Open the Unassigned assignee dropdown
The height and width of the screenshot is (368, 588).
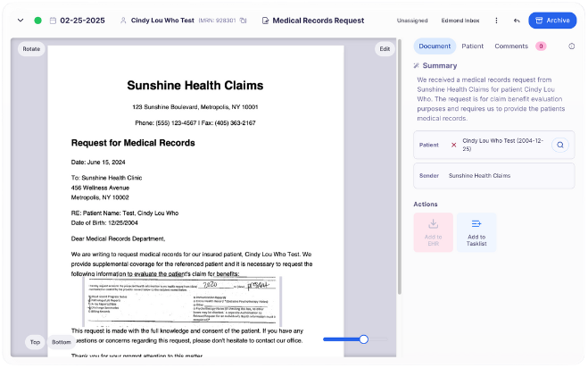tap(412, 20)
